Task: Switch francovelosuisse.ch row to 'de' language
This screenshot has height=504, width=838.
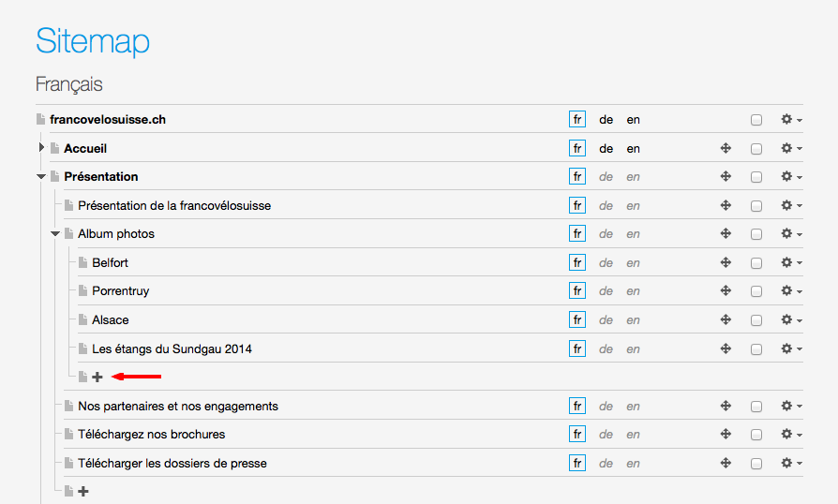Action: coord(606,120)
